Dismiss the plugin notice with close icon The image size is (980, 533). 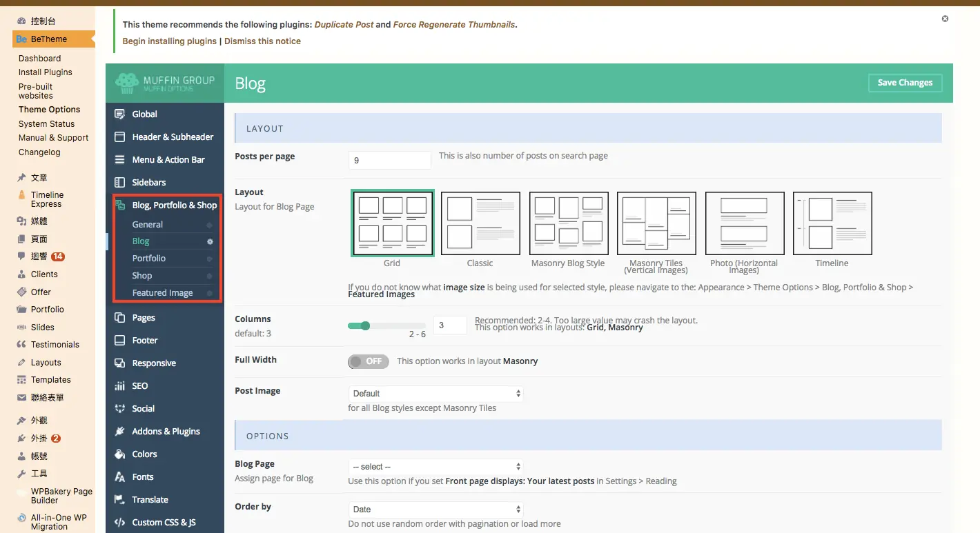pos(945,19)
